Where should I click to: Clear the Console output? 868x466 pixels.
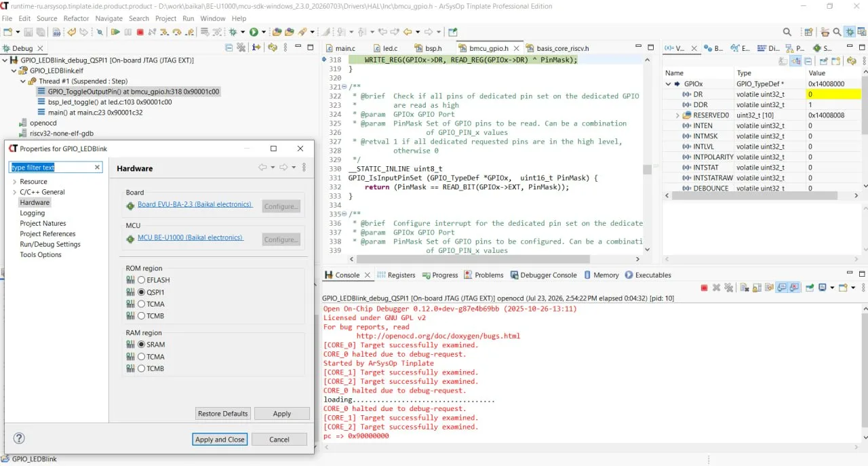coord(744,288)
